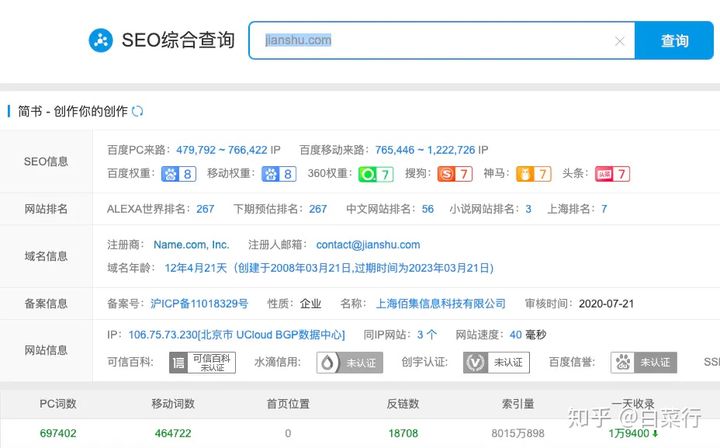Open 百度移动来路 range 765,446 ~ 1,222,726
Image resolution: width=720 pixels, height=448 pixels.
click(x=425, y=150)
